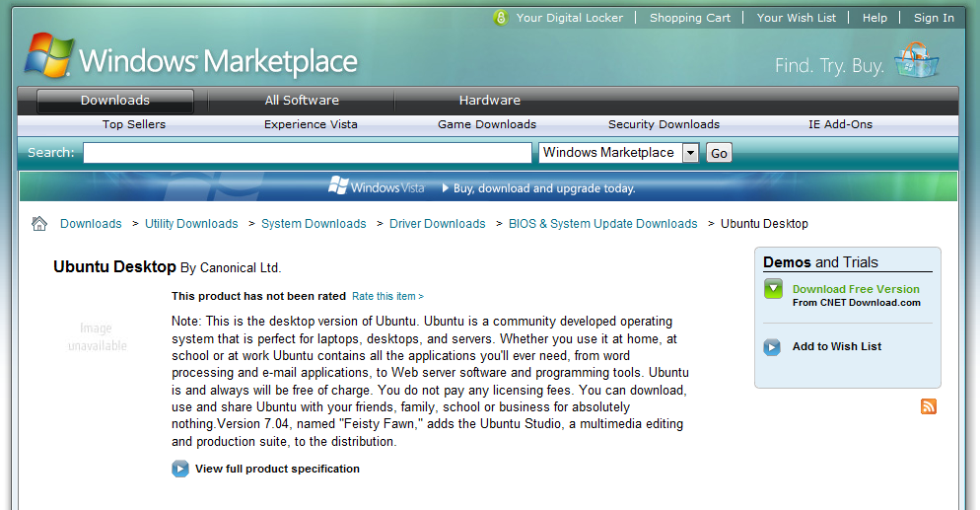The height and width of the screenshot is (510, 980).
Task: Open IE Add-Ons submenu item
Action: coord(840,124)
